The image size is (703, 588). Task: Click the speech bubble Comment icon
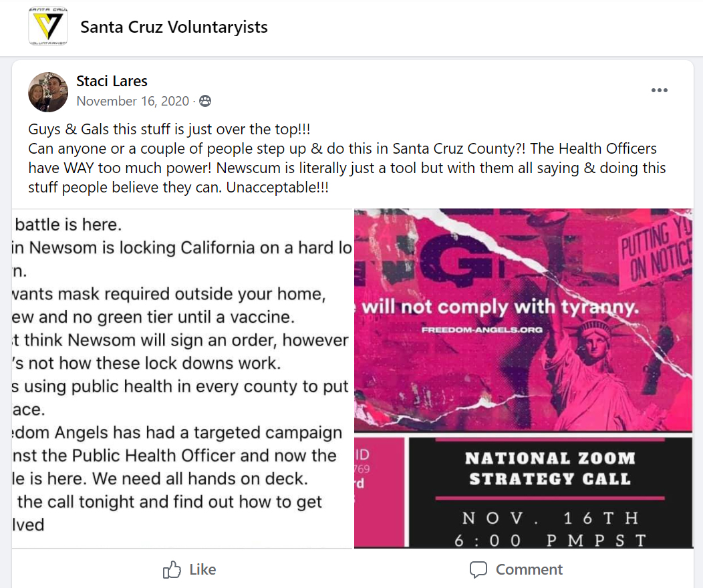point(478,569)
